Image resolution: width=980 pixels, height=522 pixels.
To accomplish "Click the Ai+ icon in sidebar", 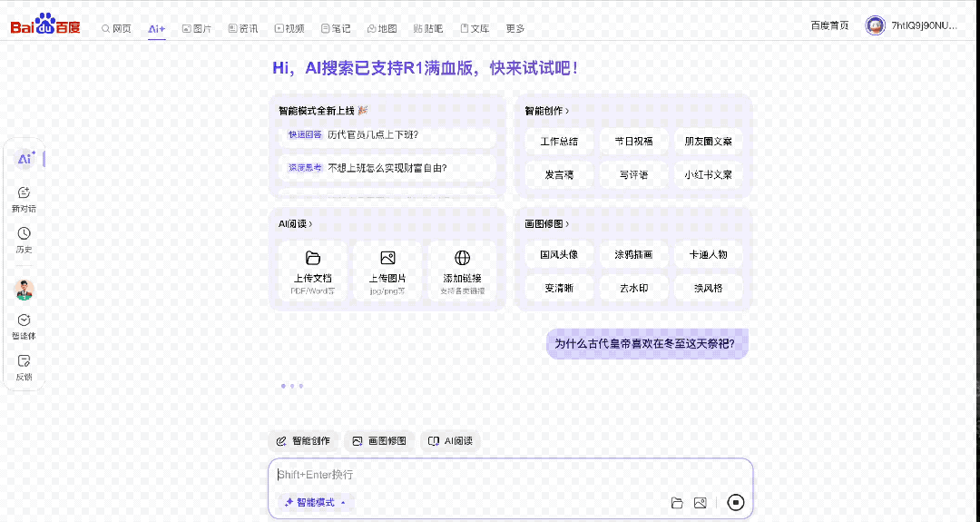I will pyautogui.click(x=25, y=159).
